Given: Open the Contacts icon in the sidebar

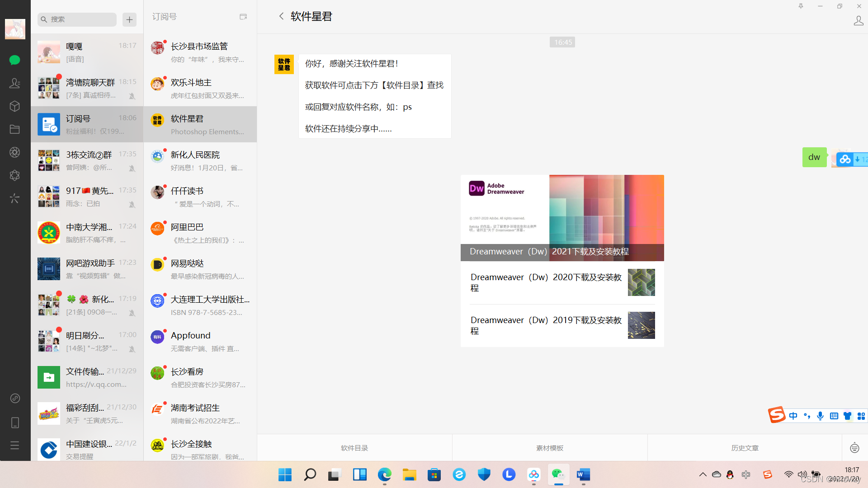Looking at the screenshot, I should tap(14, 83).
